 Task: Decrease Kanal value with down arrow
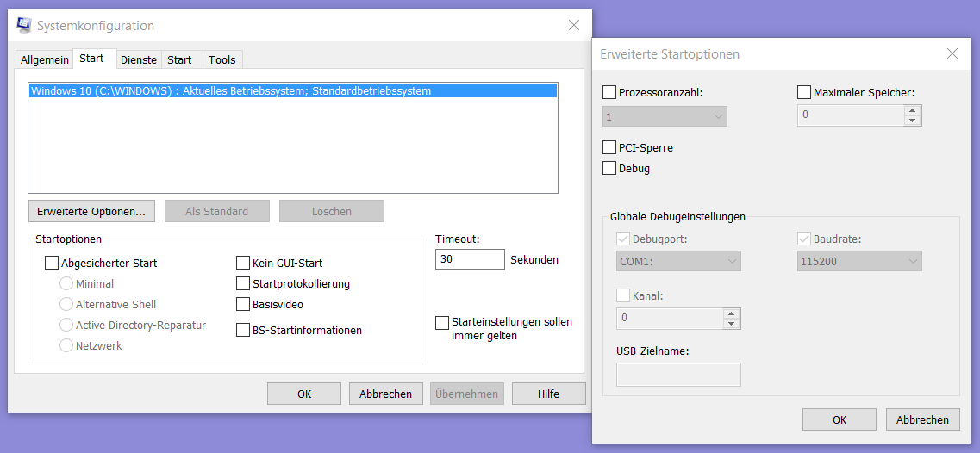tap(732, 324)
